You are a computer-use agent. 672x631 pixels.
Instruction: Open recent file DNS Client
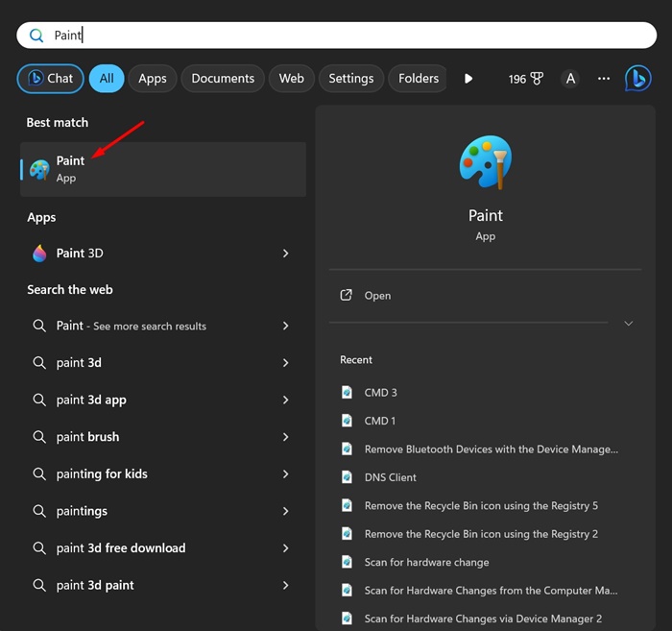click(390, 477)
